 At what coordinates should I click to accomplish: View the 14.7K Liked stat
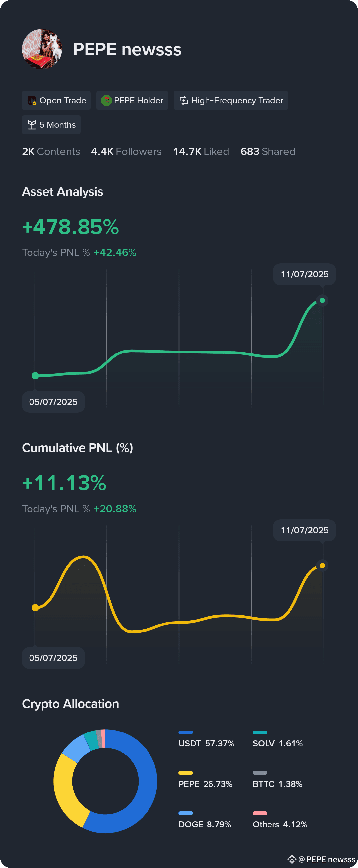(201, 152)
